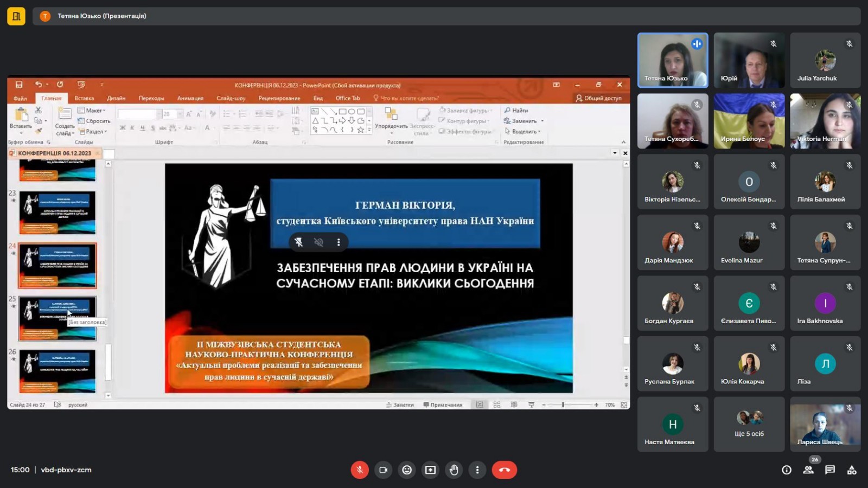Leave the call with the red hang-up button

(504, 470)
